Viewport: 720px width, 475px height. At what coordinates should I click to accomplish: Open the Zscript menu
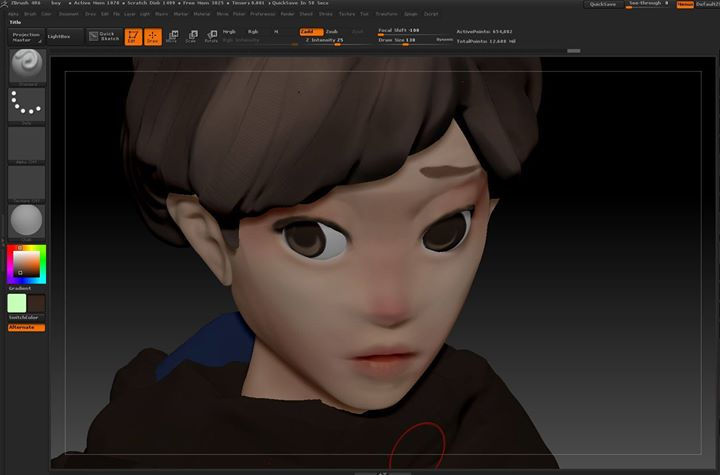(x=431, y=14)
